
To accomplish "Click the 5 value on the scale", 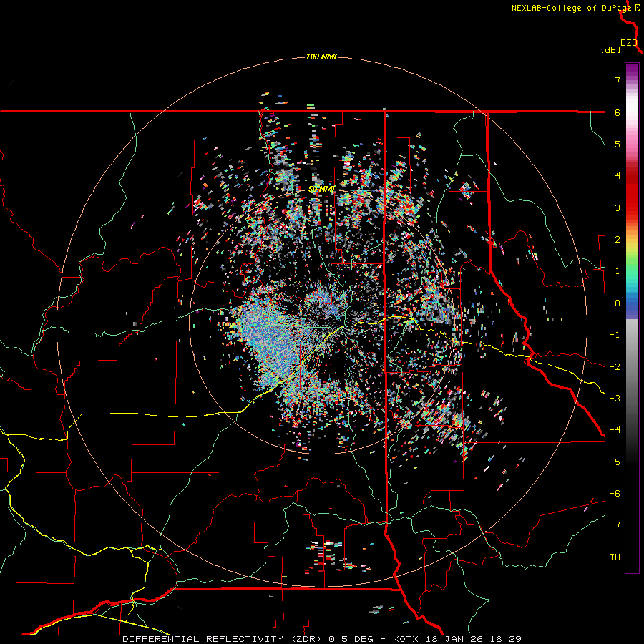I will [x=618, y=144].
